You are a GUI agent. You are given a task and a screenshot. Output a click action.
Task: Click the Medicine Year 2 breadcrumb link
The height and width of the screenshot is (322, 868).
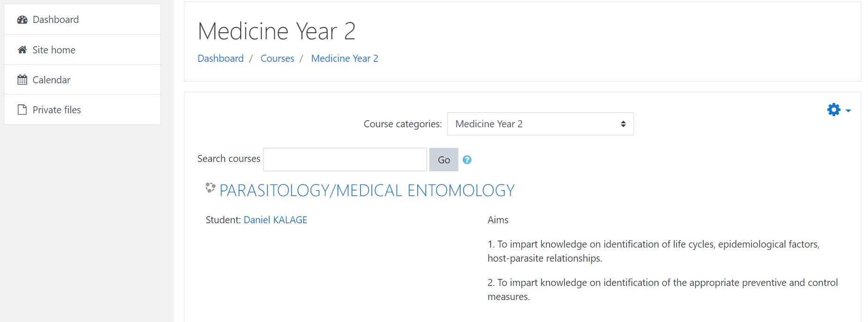point(345,58)
